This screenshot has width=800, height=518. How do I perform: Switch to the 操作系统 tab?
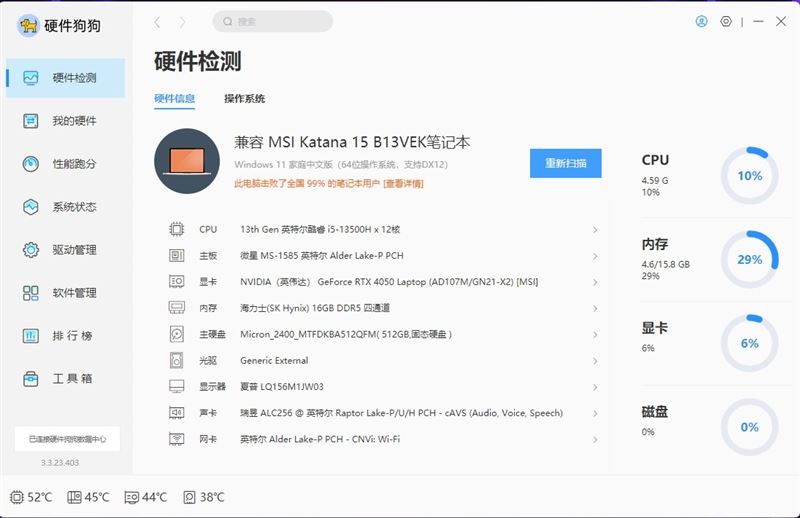tap(244, 98)
